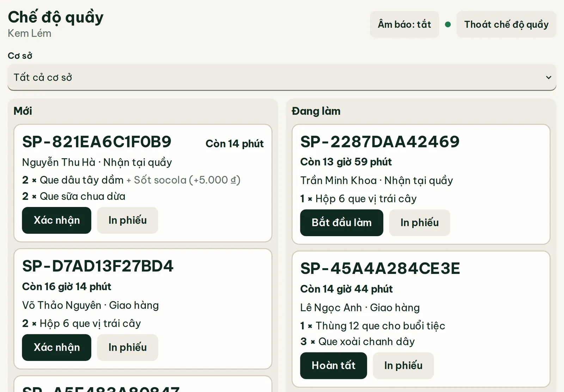Viewport: 564px width, 392px height.
Task: Click the Còn 14 phút timer text
Action: (x=234, y=144)
